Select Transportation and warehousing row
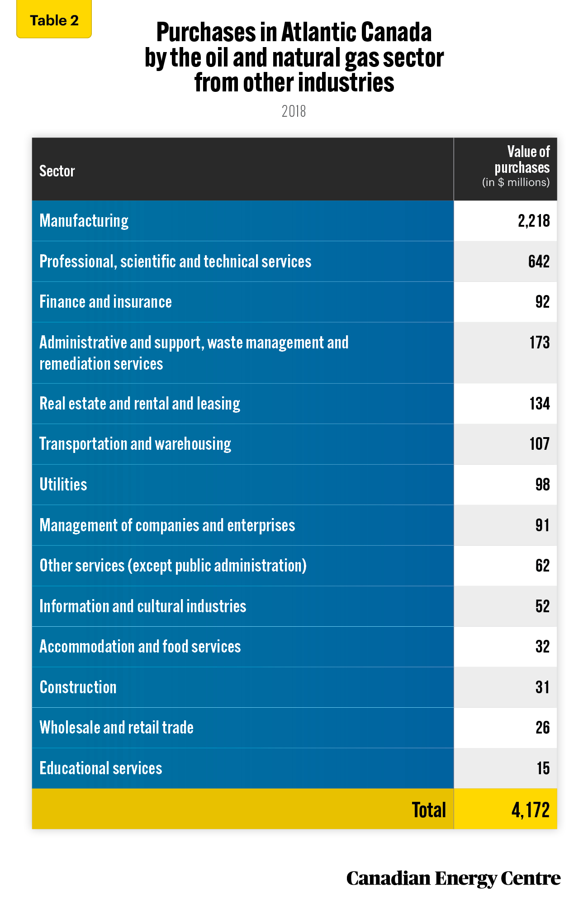Image resolution: width=588 pixels, height=905 pixels. click(294, 444)
